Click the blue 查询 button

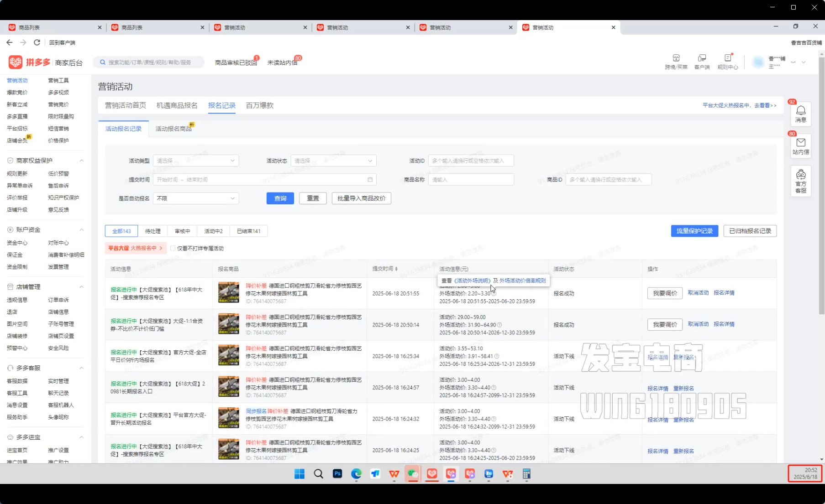(280, 198)
